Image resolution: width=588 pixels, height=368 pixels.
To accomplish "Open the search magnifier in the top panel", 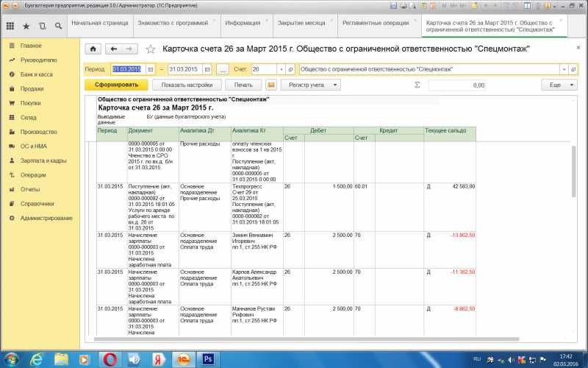I will 58,26.
